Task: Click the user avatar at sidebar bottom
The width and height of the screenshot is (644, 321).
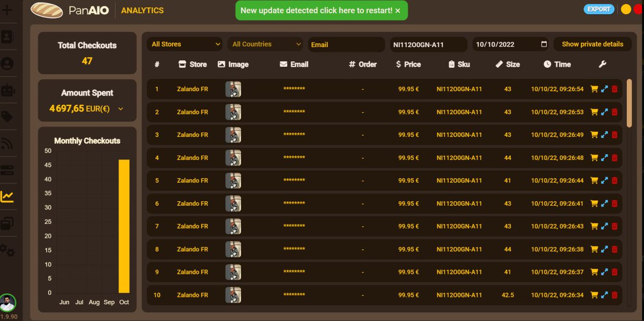Action: click(8, 302)
